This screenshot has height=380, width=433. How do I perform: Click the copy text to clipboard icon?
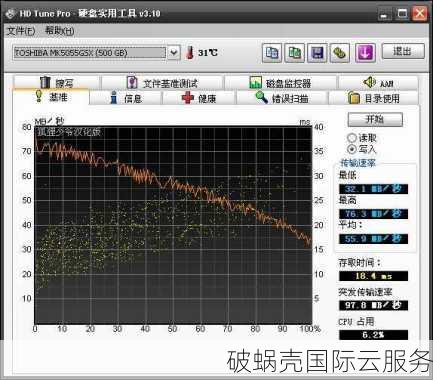pos(272,53)
